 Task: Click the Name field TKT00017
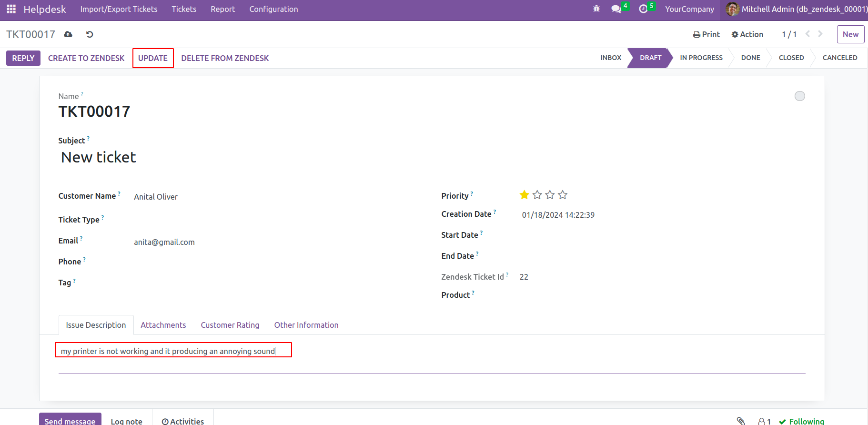pyautogui.click(x=94, y=111)
